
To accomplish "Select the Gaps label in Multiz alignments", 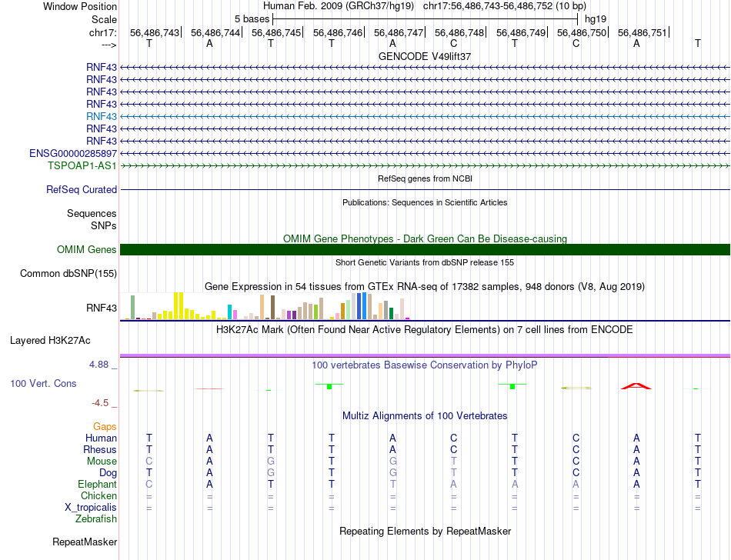I will pyautogui.click(x=105, y=426).
